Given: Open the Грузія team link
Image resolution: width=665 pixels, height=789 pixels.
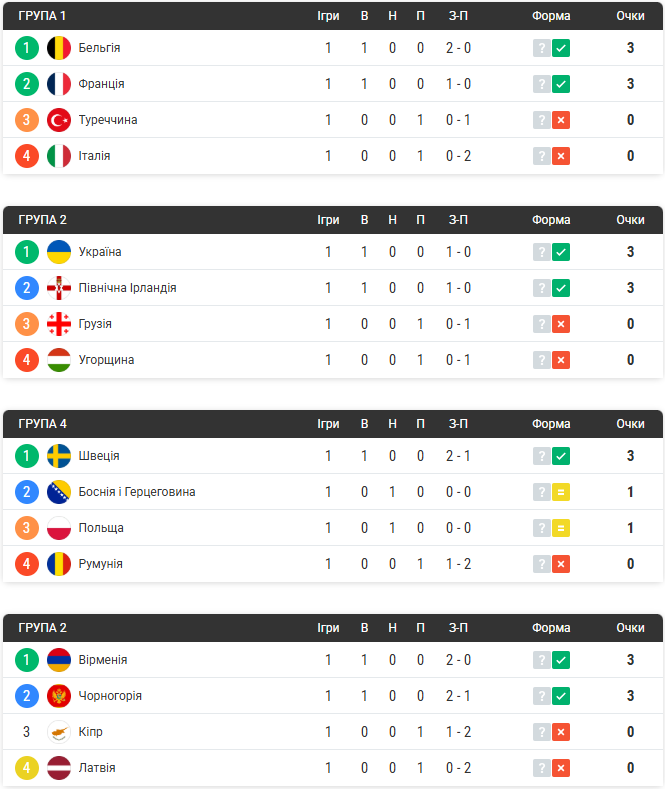Looking at the screenshot, I should (x=95, y=324).
